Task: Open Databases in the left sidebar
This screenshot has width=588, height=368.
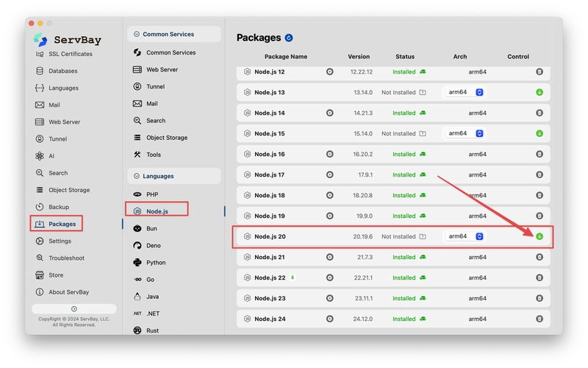Action: [x=62, y=71]
